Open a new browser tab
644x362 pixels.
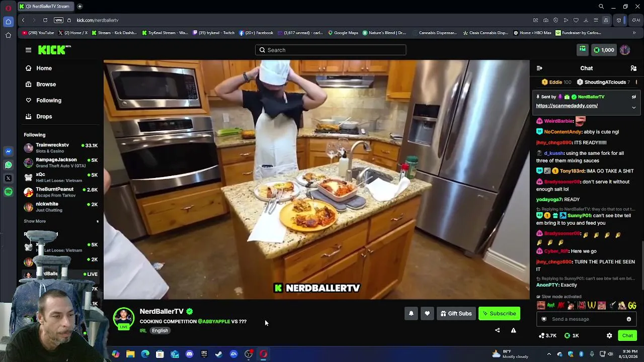[79, 7]
